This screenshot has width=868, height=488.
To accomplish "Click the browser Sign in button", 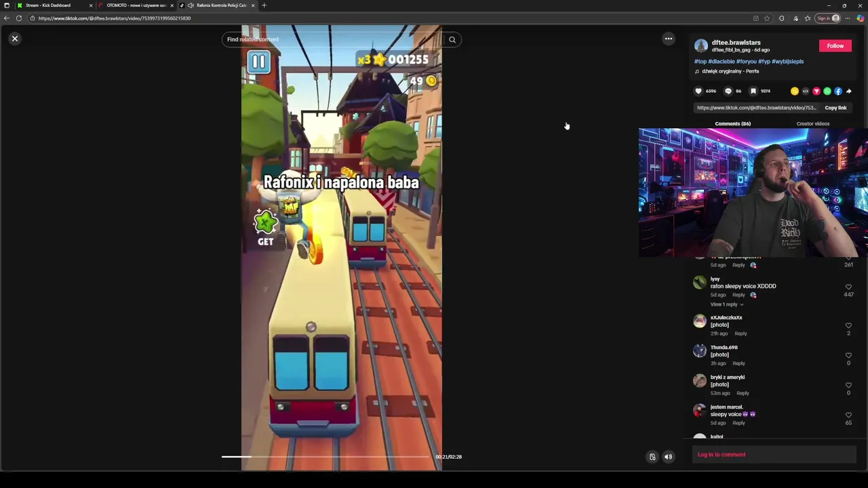I will coord(829,18).
